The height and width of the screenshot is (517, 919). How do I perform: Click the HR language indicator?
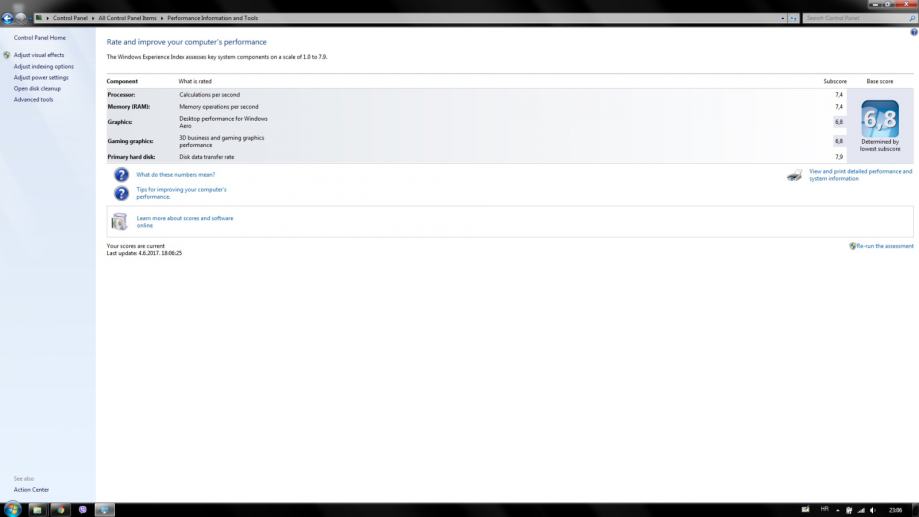click(825, 509)
